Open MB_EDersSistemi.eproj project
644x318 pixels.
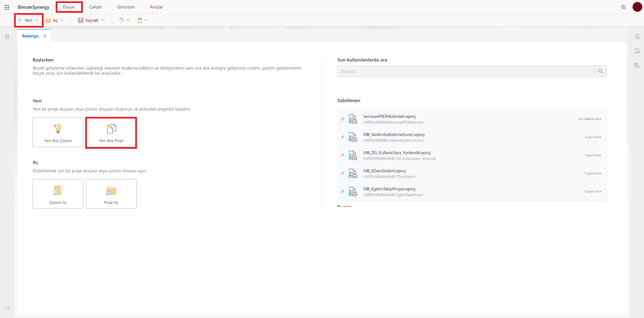(384, 171)
